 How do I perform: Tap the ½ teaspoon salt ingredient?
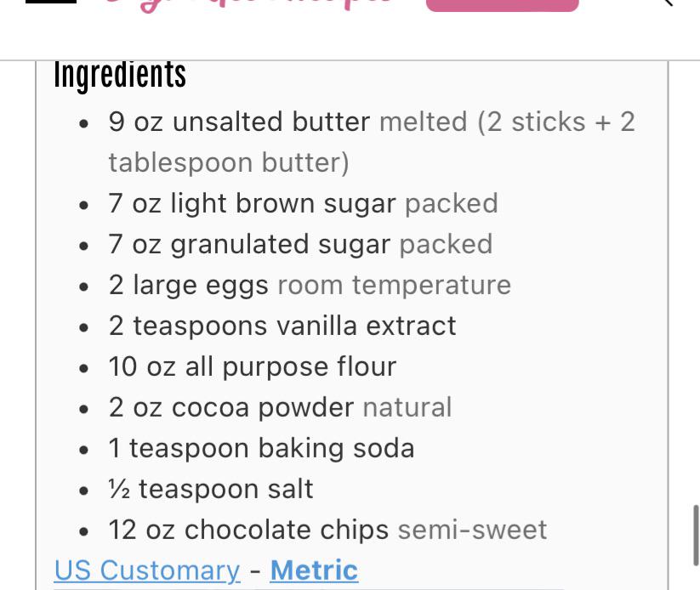(211, 489)
